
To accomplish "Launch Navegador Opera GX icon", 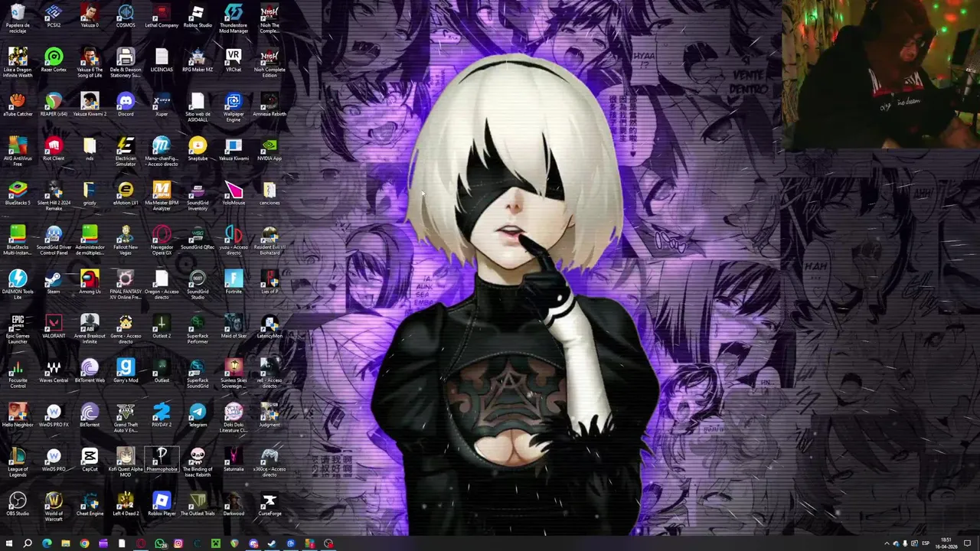I will tap(162, 240).
